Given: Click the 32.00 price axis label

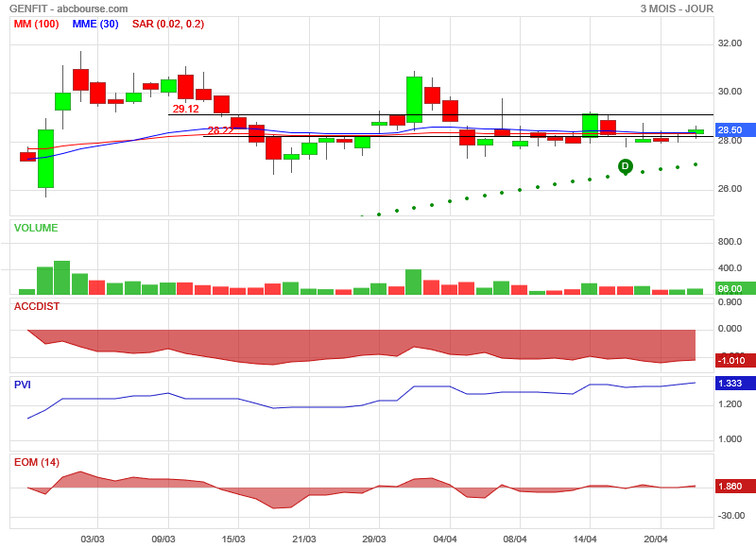Looking at the screenshot, I should [x=730, y=43].
